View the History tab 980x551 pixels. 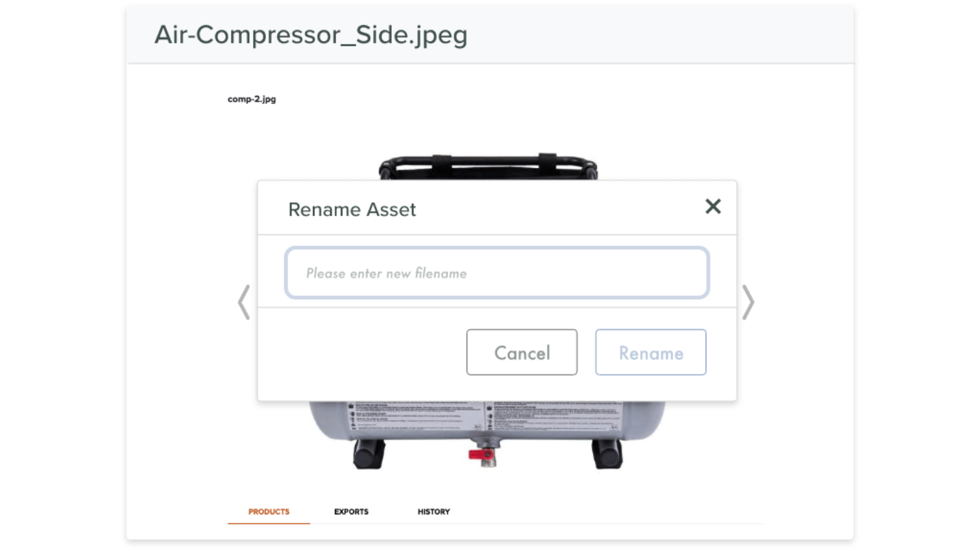point(434,512)
